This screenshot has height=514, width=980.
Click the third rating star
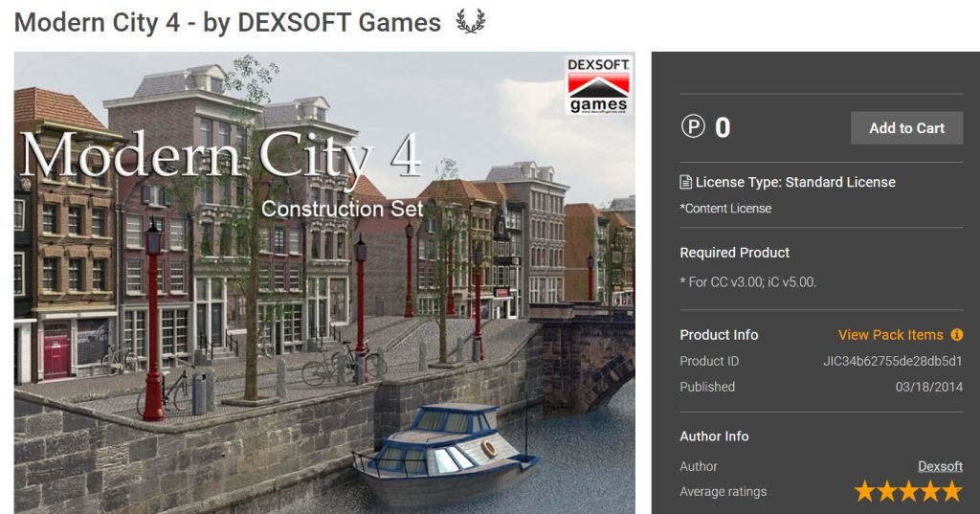tap(908, 491)
